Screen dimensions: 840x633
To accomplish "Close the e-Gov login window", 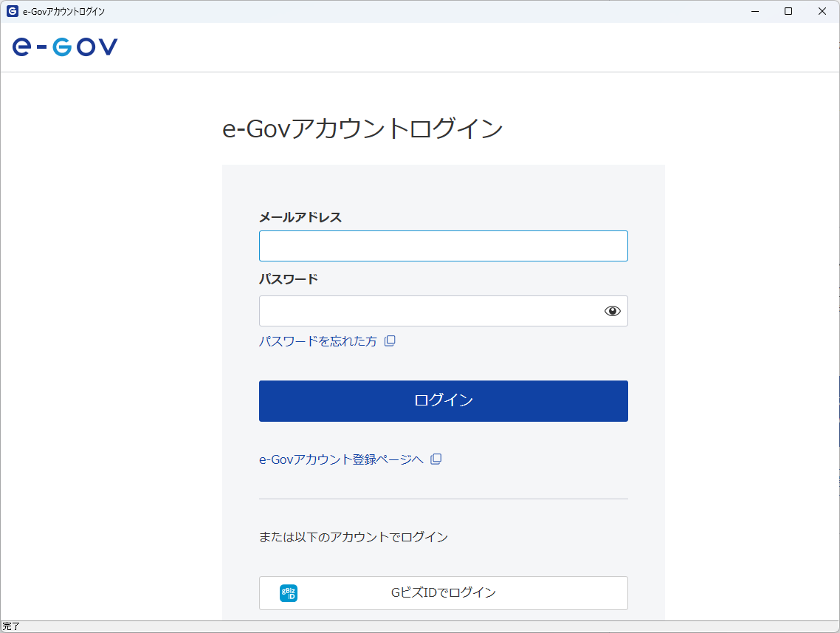I will (822, 11).
